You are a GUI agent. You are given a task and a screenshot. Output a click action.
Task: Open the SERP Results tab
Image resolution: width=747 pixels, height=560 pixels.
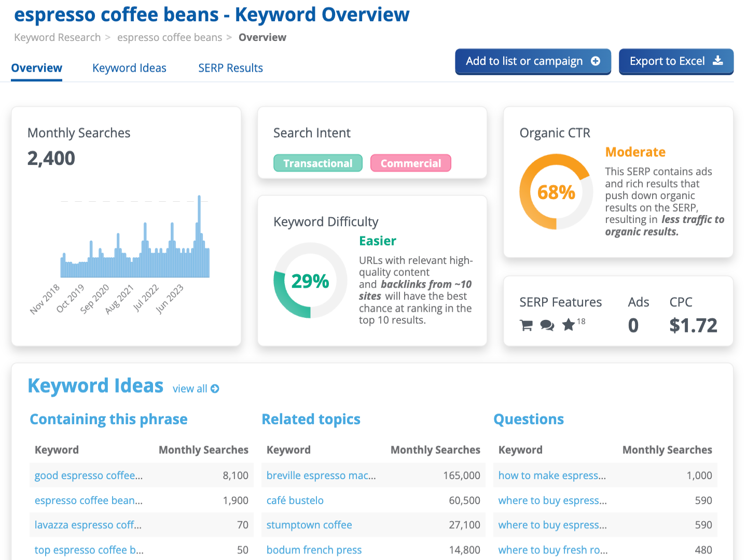(x=230, y=68)
